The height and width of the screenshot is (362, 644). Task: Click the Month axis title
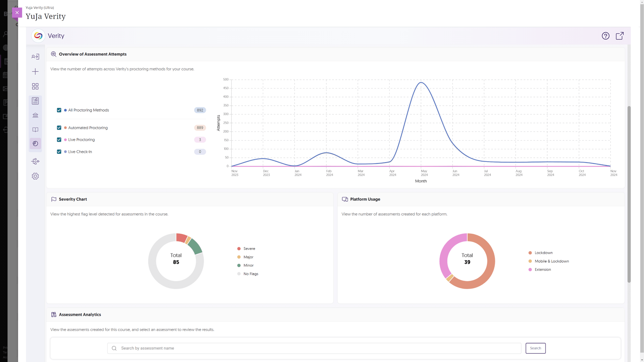coord(421,181)
